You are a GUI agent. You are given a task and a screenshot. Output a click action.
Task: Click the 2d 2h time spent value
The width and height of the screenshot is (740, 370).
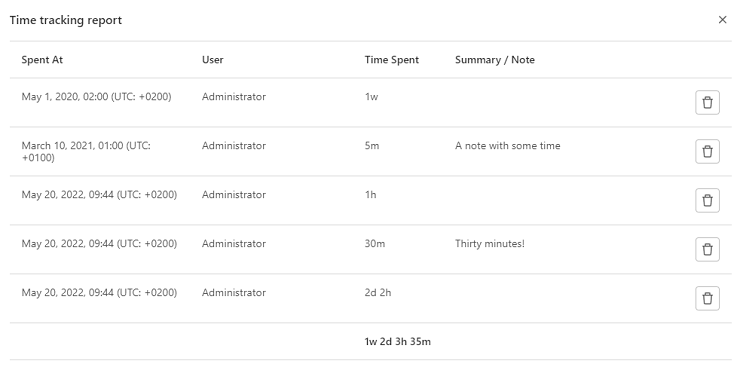point(378,293)
